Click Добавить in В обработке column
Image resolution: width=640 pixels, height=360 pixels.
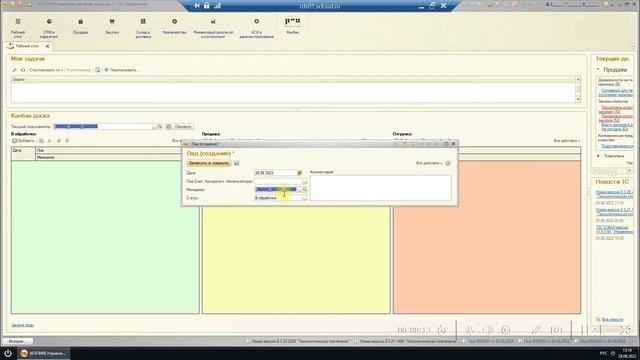click(x=23, y=141)
